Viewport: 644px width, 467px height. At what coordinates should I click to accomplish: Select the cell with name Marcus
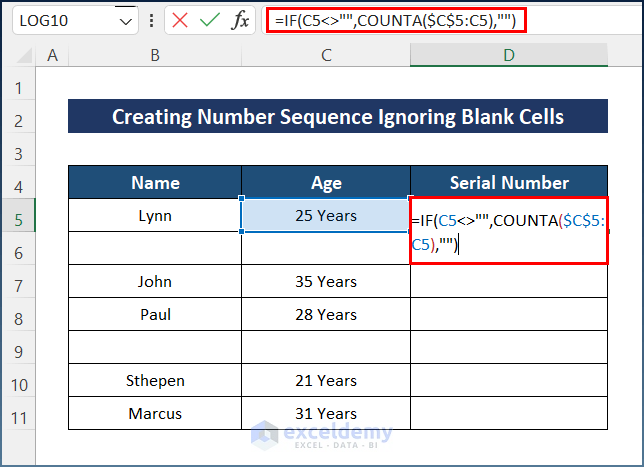click(155, 413)
